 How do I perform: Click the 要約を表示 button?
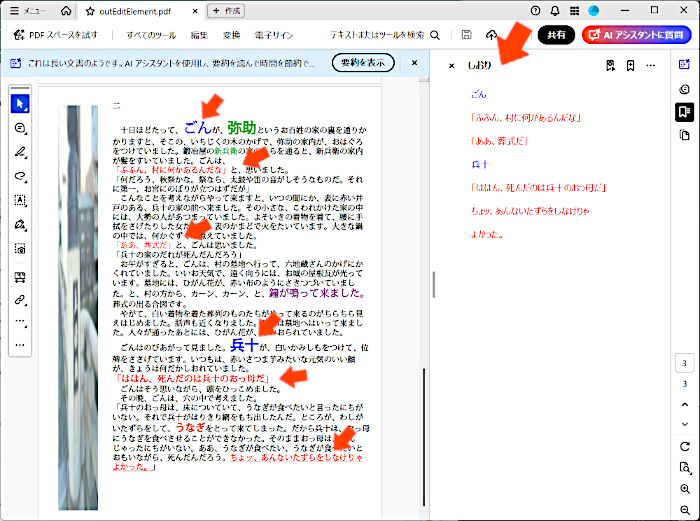pos(363,63)
